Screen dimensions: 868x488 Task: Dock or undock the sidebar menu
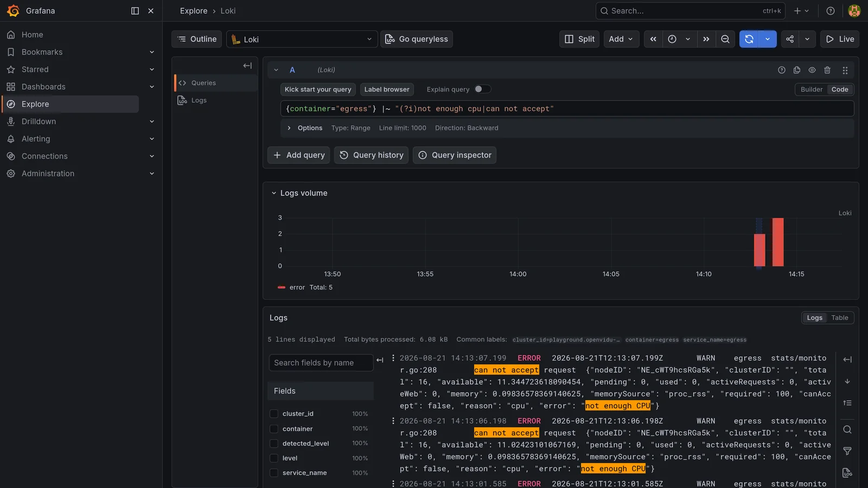(135, 11)
